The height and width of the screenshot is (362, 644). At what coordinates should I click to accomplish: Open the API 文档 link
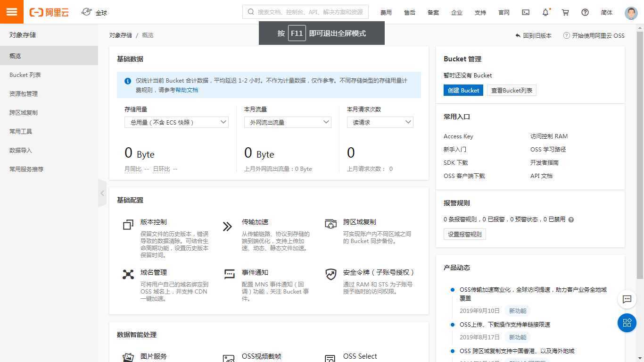click(x=541, y=176)
